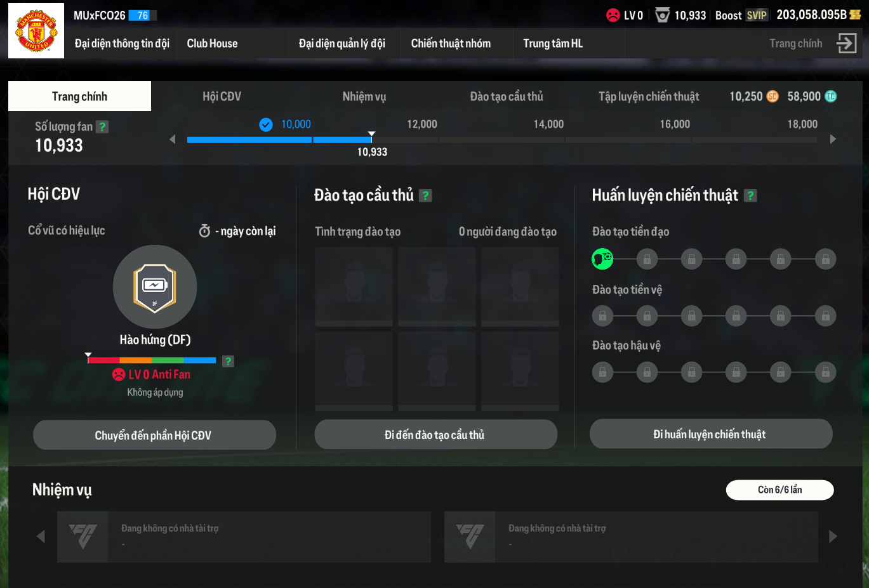869x588 pixels.
Task: Click the first locked Đào tạo tiền vệ node
Action: [602, 316]
